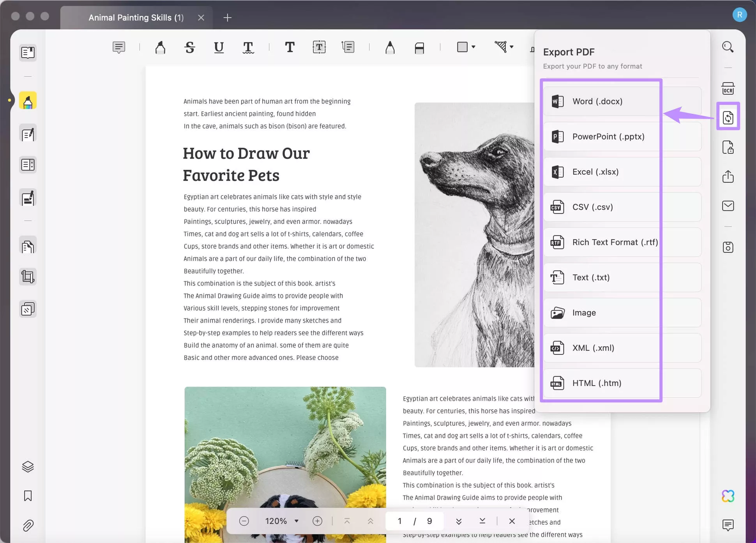Export PDF to XML (.xml)
Viewport: 756px width, 543px height.
[x=622, y=348]
